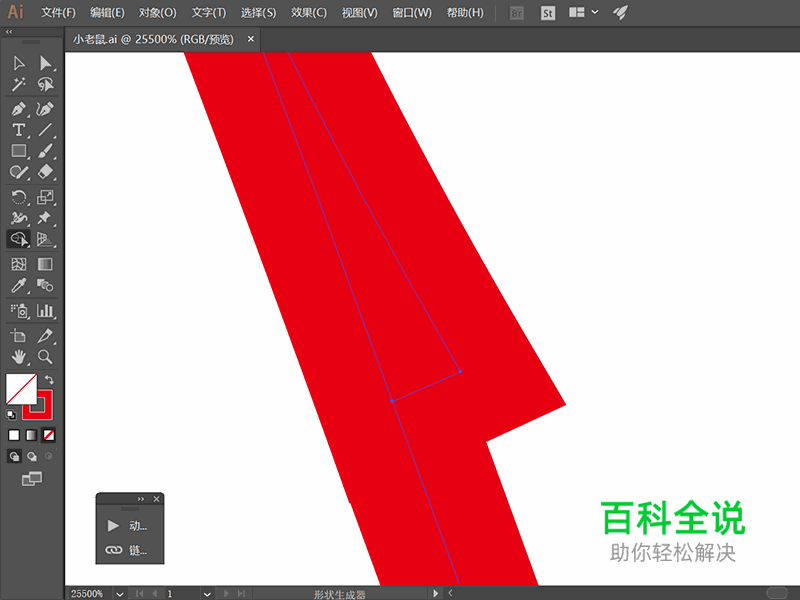Select the Shape Builder tool
The width and height of the screenshot is (800, 600).
[18, 239]
